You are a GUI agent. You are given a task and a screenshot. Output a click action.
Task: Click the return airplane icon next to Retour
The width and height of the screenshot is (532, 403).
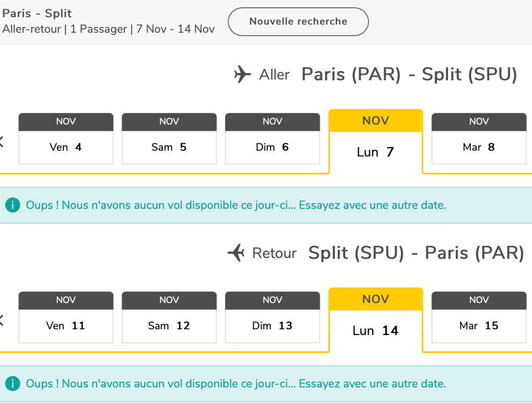[236, 253]
